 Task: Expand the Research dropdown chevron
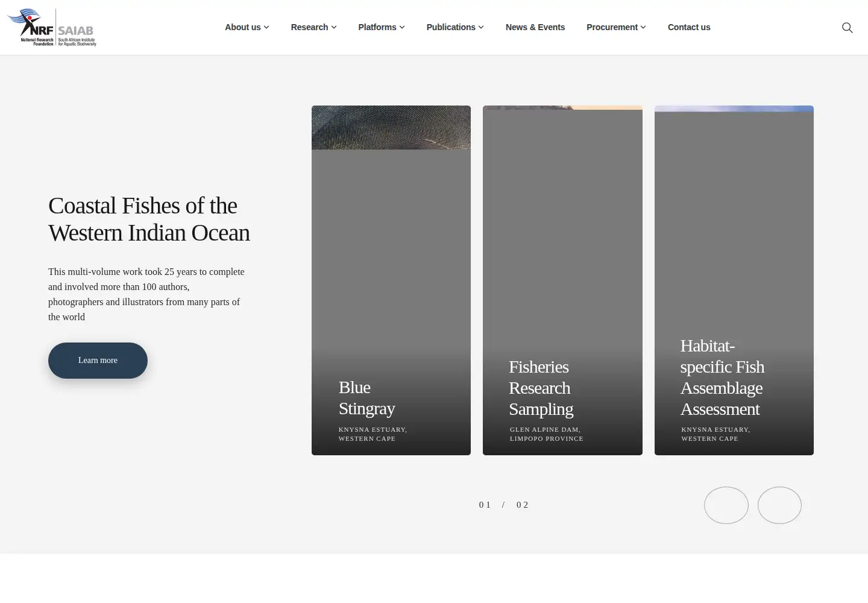[x=334, y=27]
